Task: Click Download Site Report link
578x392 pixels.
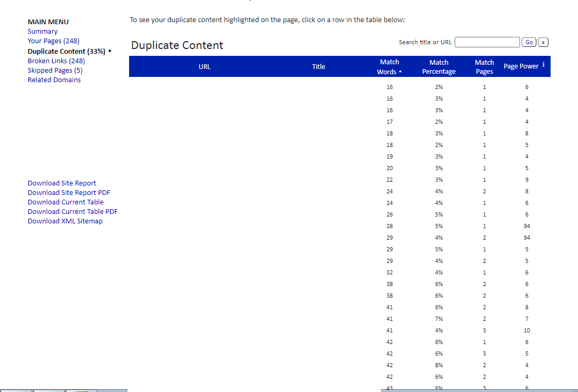Action: pos(62,183)
